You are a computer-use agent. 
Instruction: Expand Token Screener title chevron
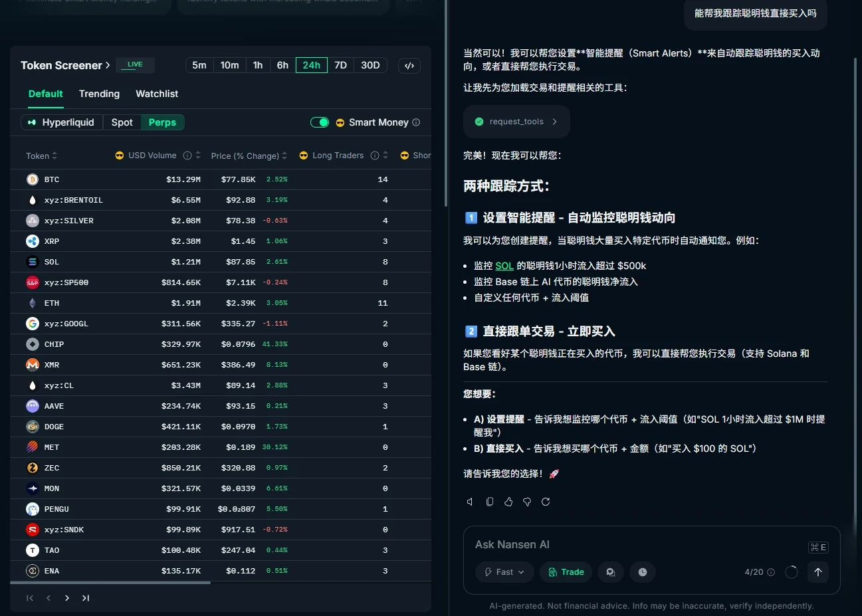(x=108, y=65)
